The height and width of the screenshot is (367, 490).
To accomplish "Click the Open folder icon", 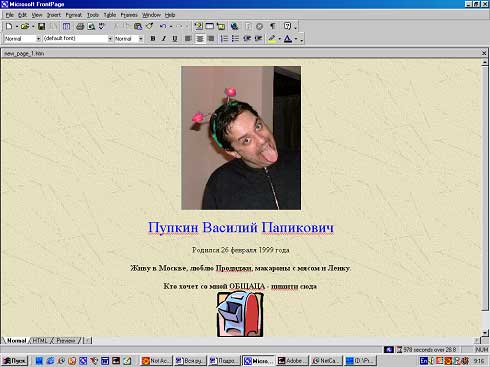I will pyautogui.click(x=25, y=26).
